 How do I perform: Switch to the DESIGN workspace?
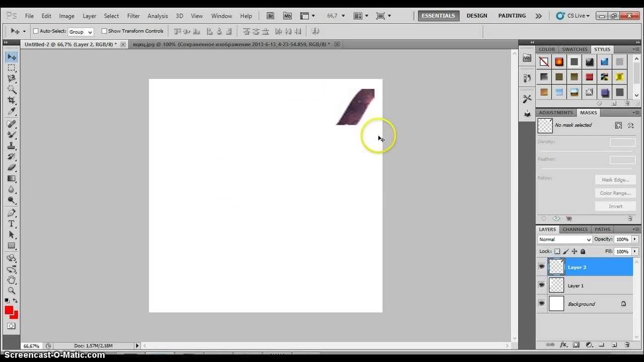476,16
